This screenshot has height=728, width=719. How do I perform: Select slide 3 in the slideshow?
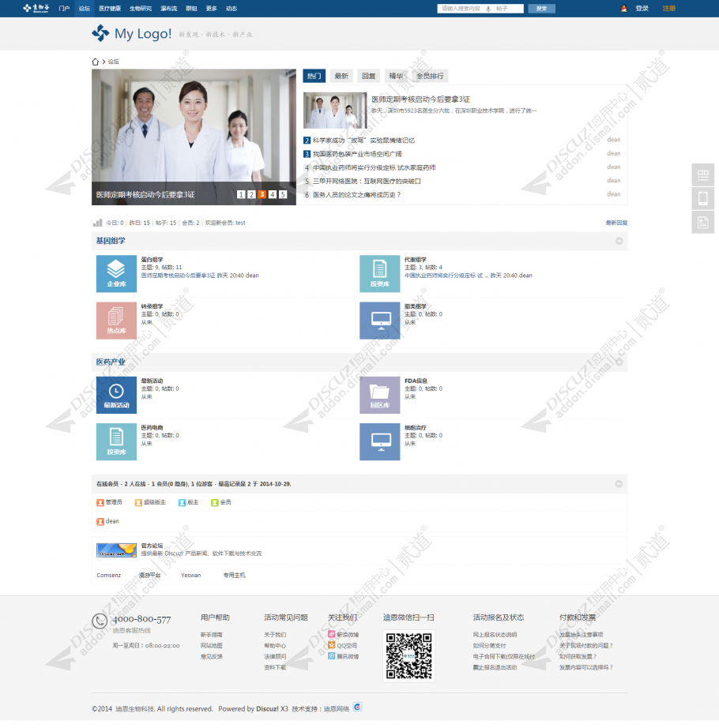262,194
